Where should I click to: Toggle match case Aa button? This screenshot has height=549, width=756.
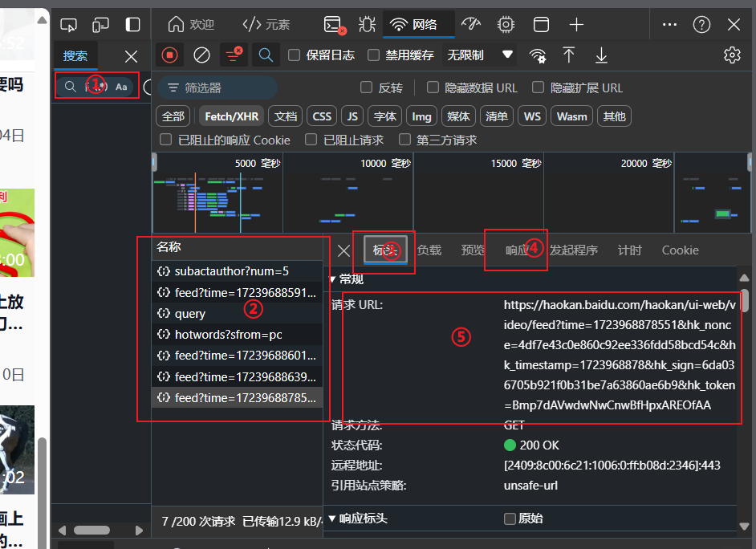pyautogui.click(x=121, y=87)
